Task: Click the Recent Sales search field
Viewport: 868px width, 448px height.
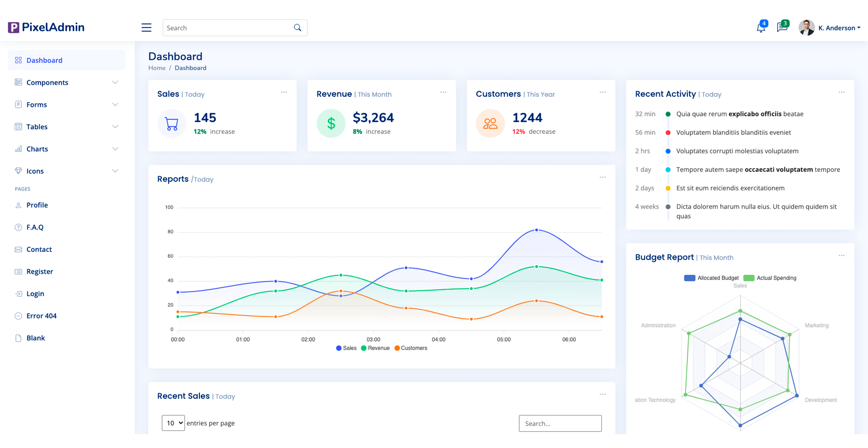Action: 560,423
